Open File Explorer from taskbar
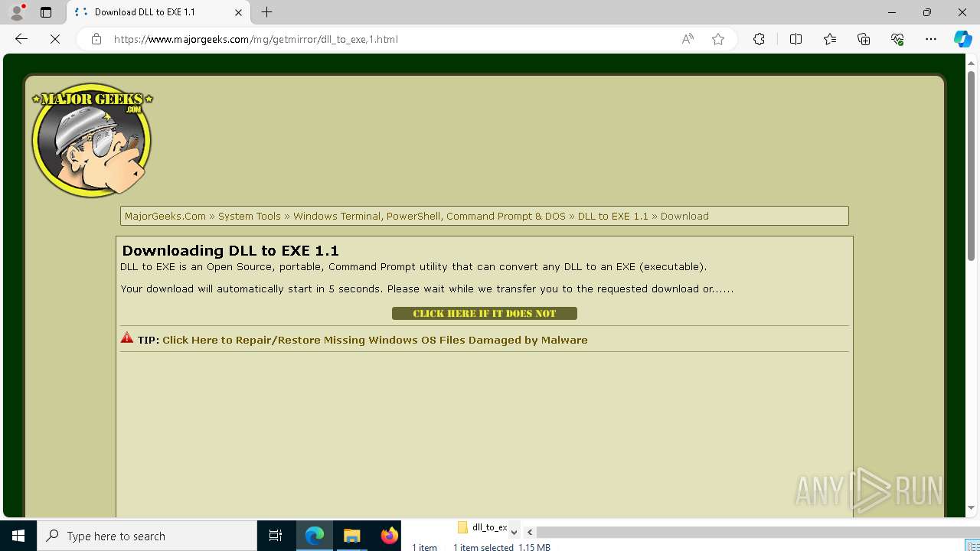Screen dimensions: 980x551 (352, 536)
